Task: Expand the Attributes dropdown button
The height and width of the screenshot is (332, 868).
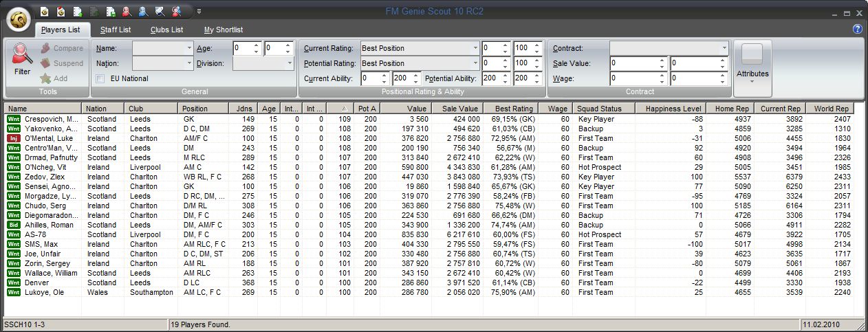Action: coord(752,80)
